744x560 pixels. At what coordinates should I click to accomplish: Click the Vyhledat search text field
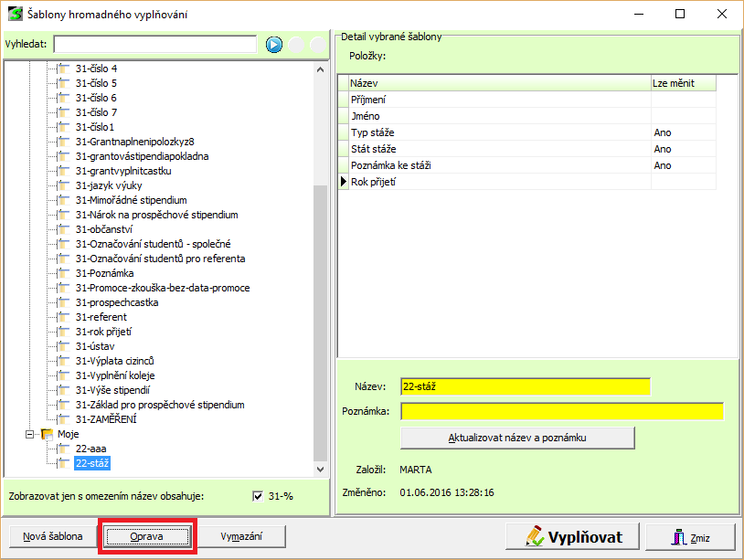[x=154, y=45]
